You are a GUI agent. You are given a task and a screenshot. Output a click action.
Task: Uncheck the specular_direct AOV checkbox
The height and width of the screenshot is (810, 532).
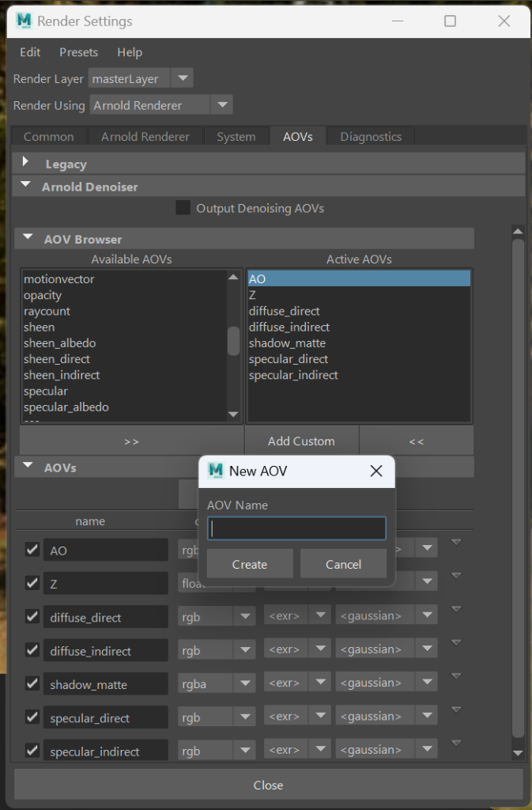pos(32,717)
